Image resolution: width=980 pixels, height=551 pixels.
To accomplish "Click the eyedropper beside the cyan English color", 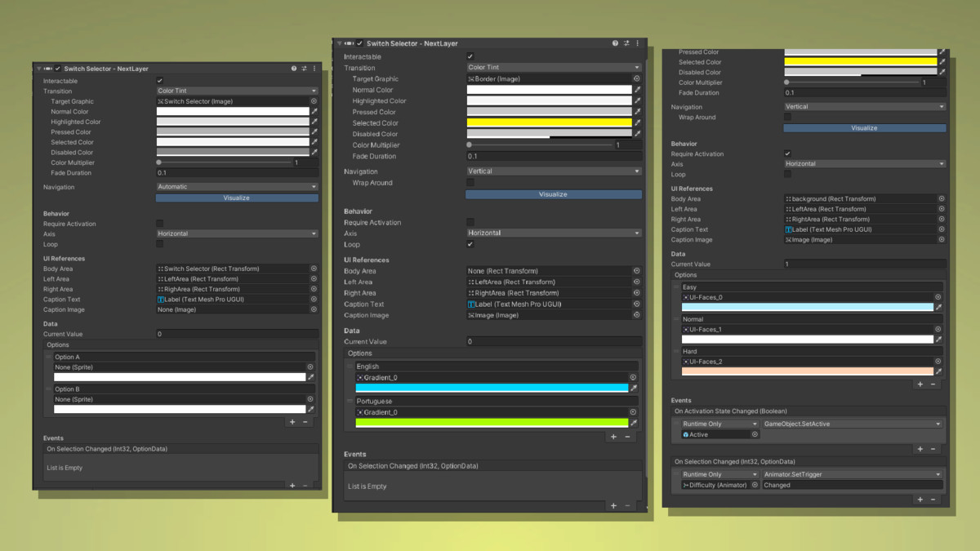I will (634, 389).
